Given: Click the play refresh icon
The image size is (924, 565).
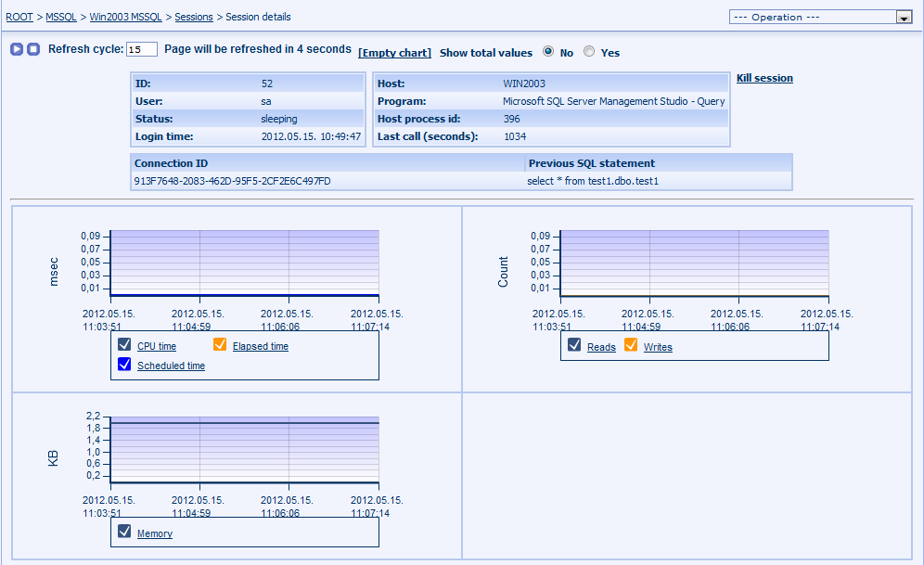Looking at the screenshot, I should 17,49.
